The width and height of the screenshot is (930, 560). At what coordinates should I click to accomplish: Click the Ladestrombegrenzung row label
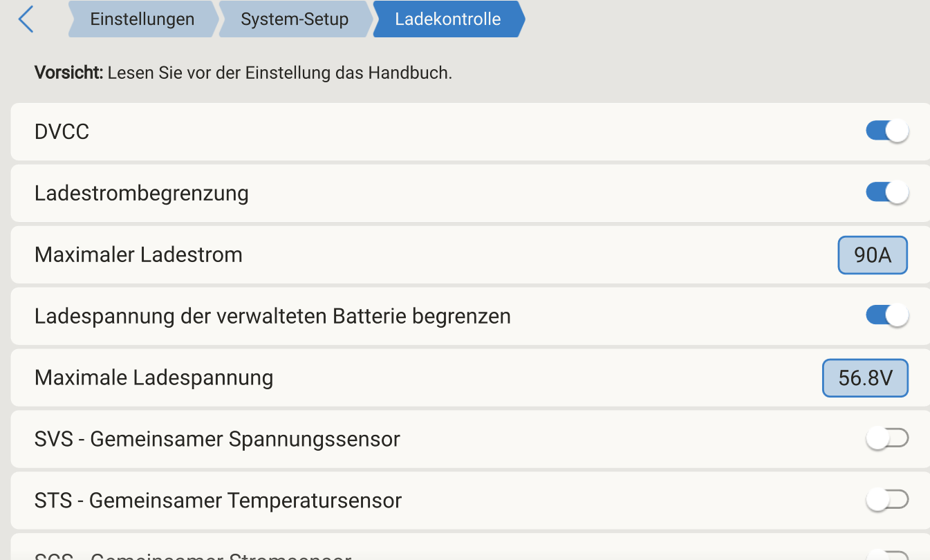click(x=142, y=193)
